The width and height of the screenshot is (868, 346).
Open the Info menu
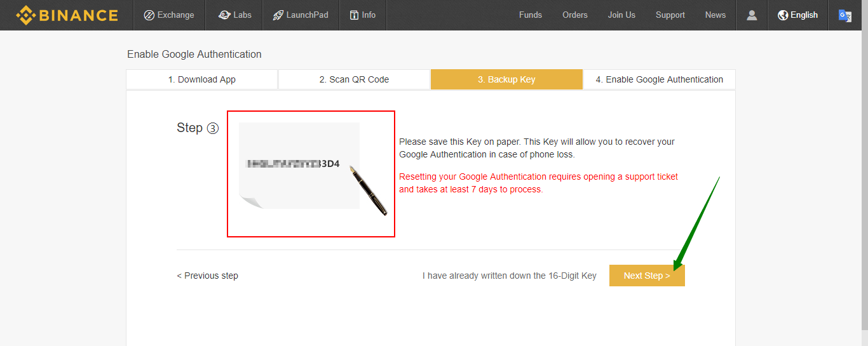coord(363,15)
